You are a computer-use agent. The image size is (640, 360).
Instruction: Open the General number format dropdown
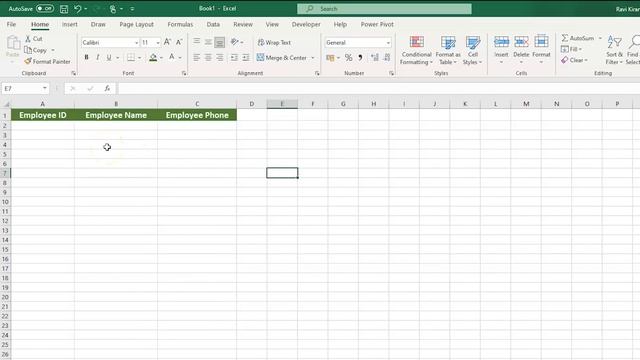click(388, 42)
